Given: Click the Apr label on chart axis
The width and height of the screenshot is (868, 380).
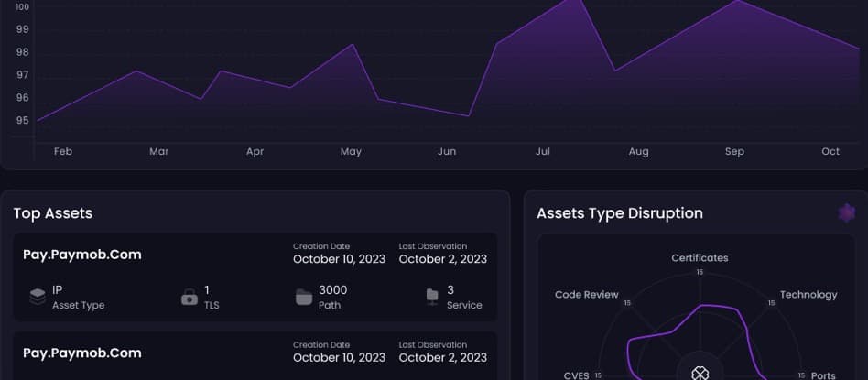Looking at the screenshot, I should [255, 152].
